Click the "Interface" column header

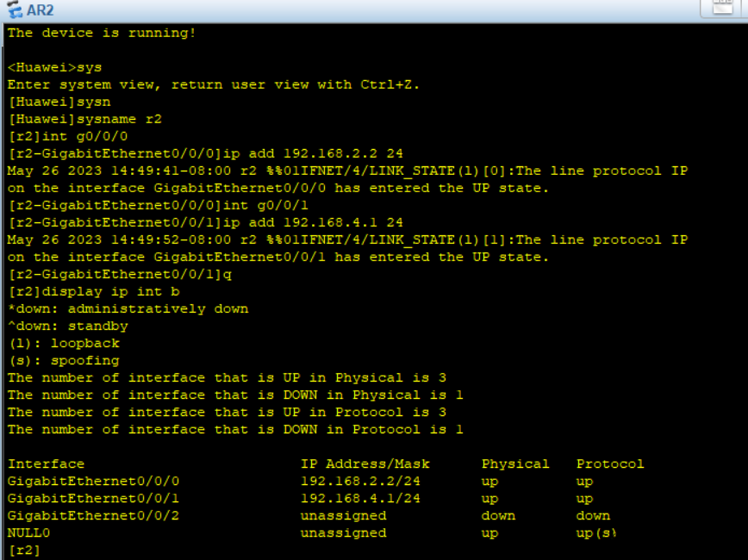(46, 464)
